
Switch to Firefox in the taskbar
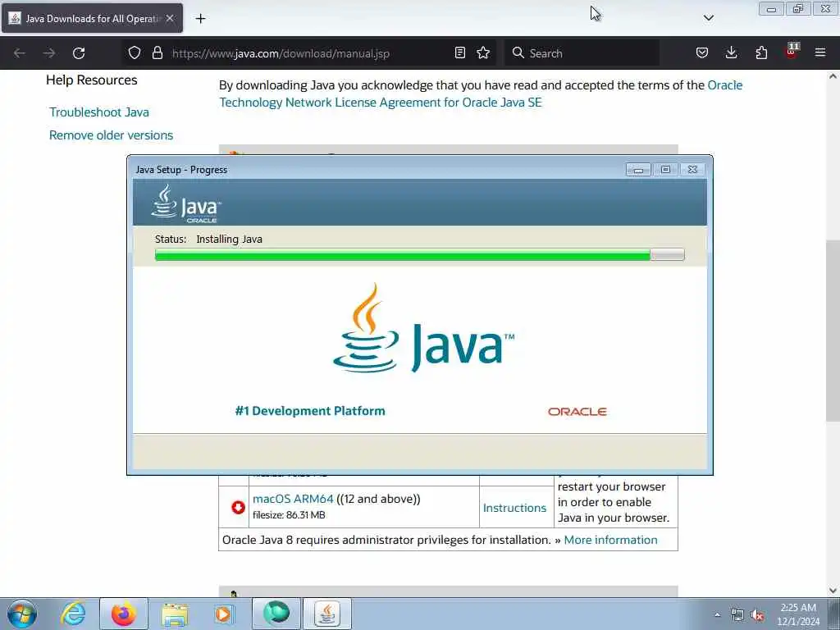pos(124,614)
